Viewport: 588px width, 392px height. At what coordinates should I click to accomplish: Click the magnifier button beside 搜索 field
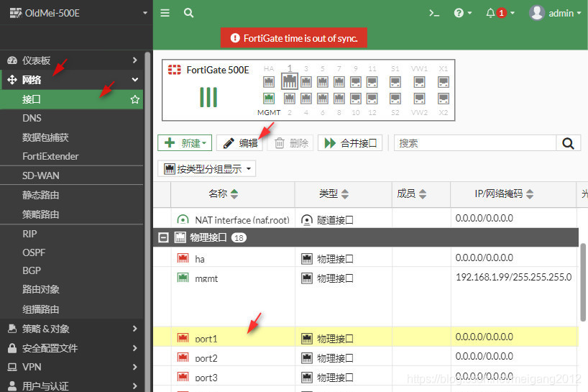click(568, 143)
